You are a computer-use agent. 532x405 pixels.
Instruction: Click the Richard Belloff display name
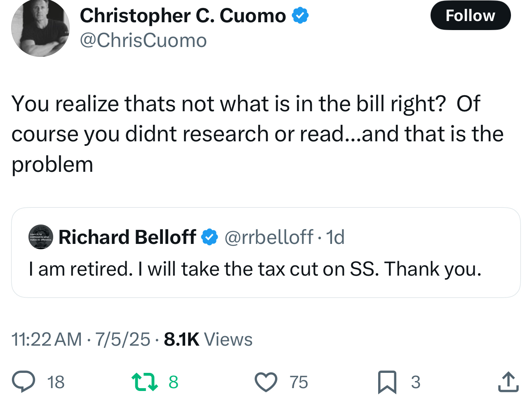tap(127, 237)
